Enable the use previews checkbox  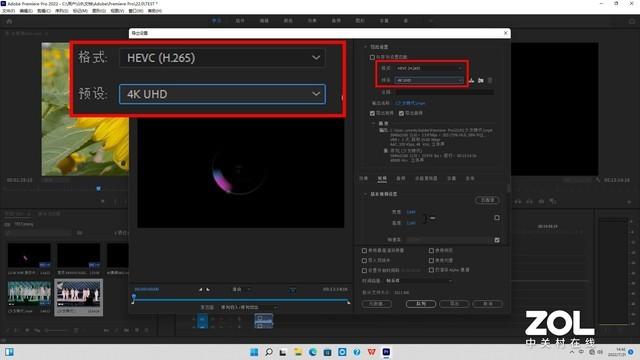coord(431,251)
